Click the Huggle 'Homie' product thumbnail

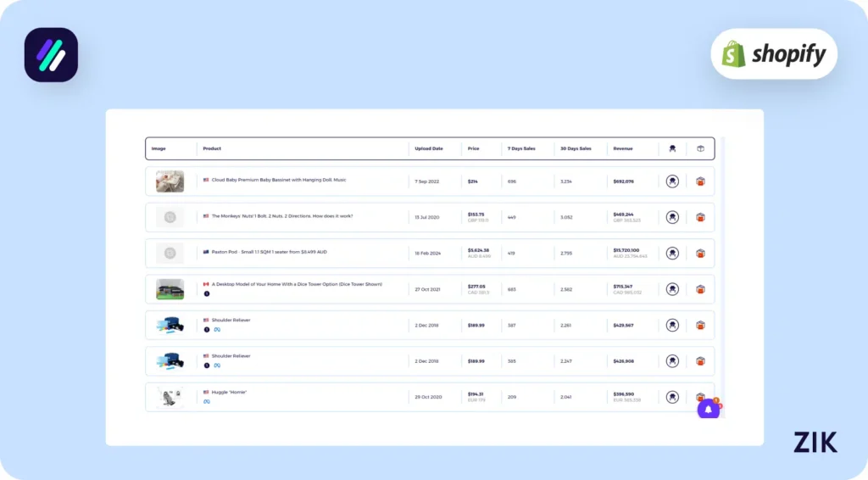tap(170, 397)
